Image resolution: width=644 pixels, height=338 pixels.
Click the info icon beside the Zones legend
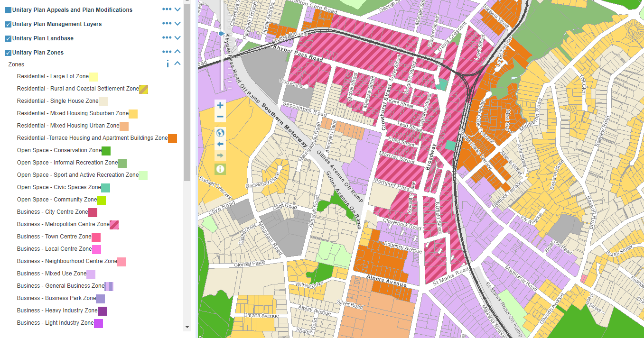(167, 63)
